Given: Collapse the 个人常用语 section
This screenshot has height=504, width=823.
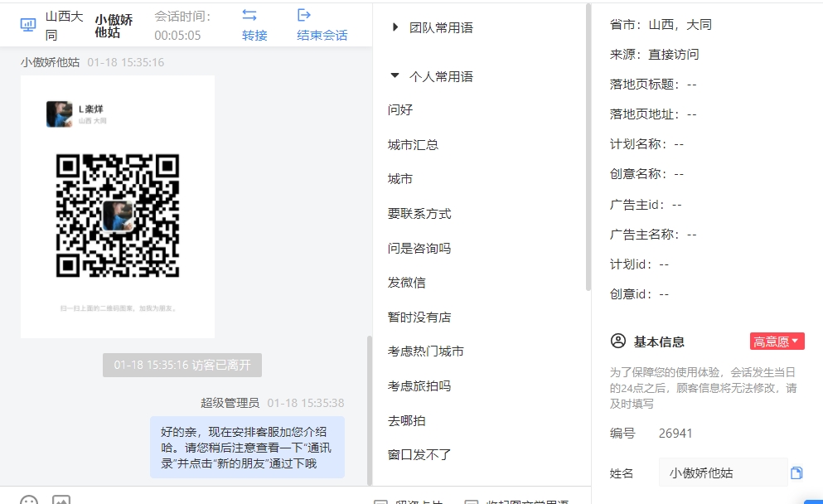Looking at the screenshot, I should point(395,76).
